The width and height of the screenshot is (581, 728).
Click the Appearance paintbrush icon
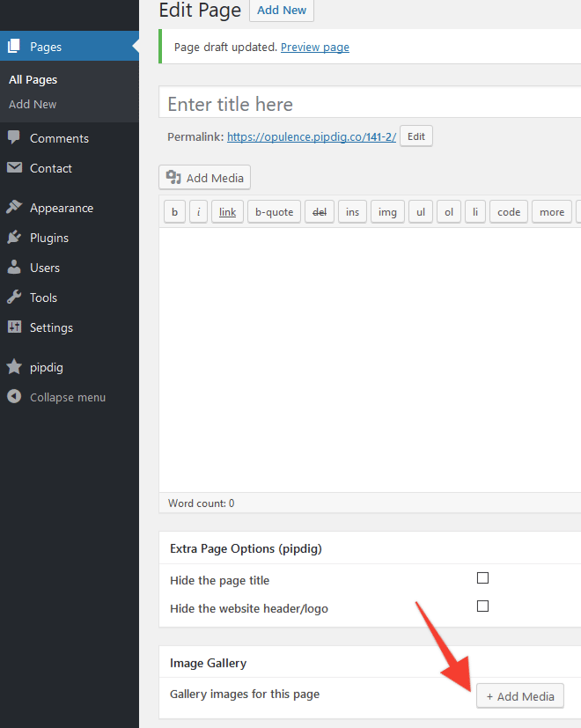pyautogui.click(x=14, y=207)
